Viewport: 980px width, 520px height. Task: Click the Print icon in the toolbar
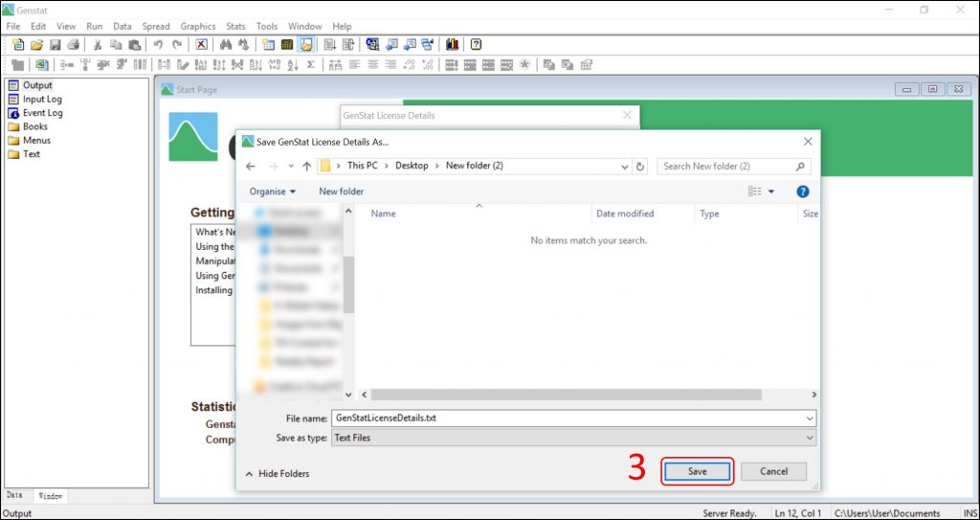click(x=73, y=45)
